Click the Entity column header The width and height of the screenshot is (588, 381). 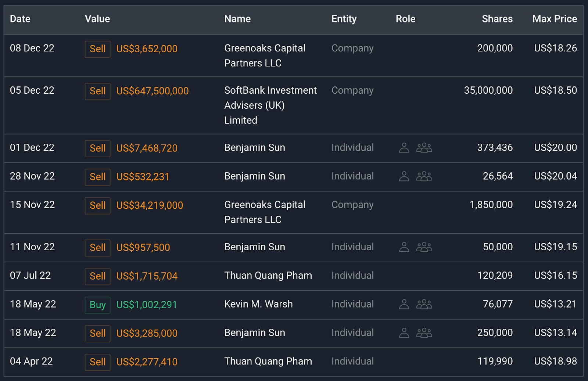click(x=344, y=19)
